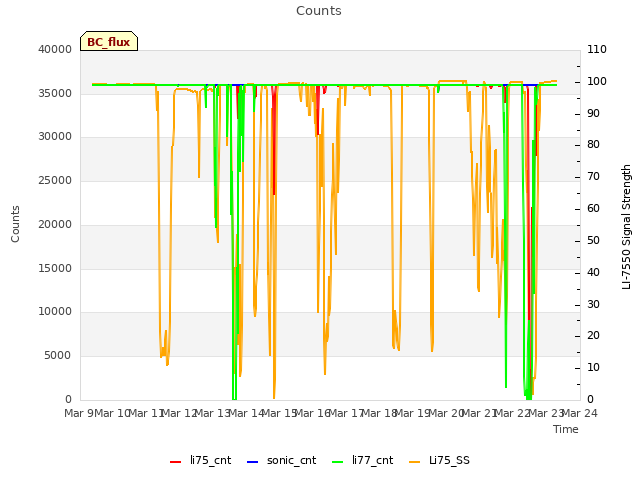
Task: Click the chart title 'Counts'
Action: click(x=319, y=11)
